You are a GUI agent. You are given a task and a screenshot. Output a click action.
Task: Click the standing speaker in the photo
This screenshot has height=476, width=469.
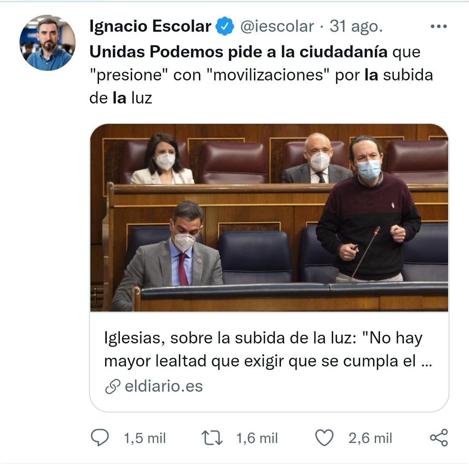[x=368, y=209]
